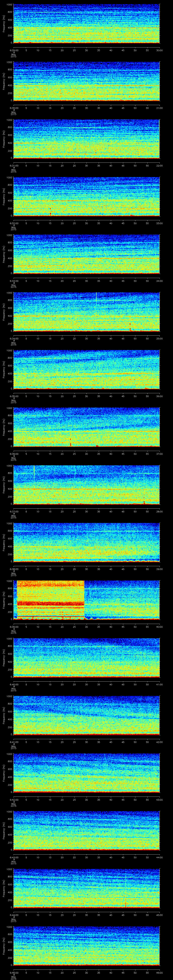Viewport: 173px width, 980px height.
Task: Select the spectrogram panel starting at 6:45:00
Action: point(86,946)
